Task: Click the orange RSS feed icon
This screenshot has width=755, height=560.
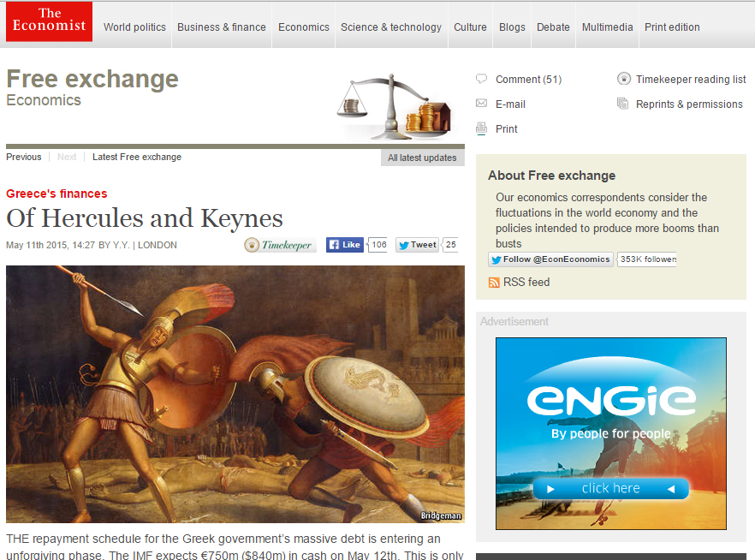Action: point(494,283)
